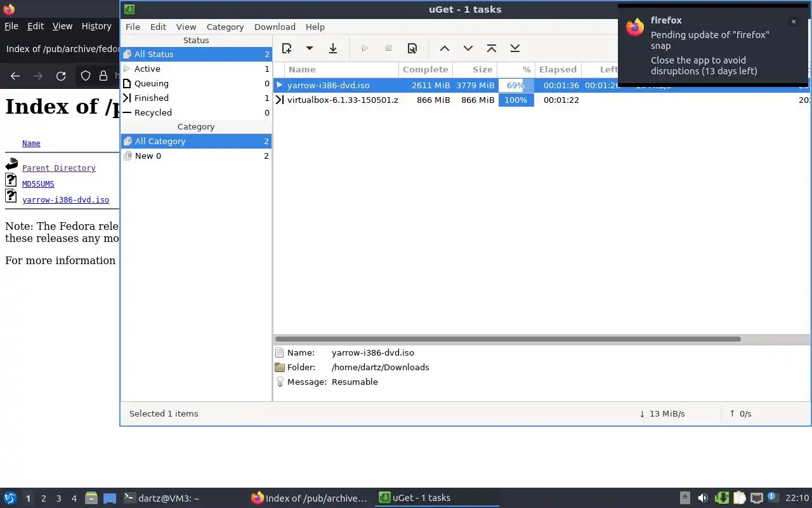Dismiss the firefox snap notification
The width and height of the screenshot is (812, 508).
point(793,22)
